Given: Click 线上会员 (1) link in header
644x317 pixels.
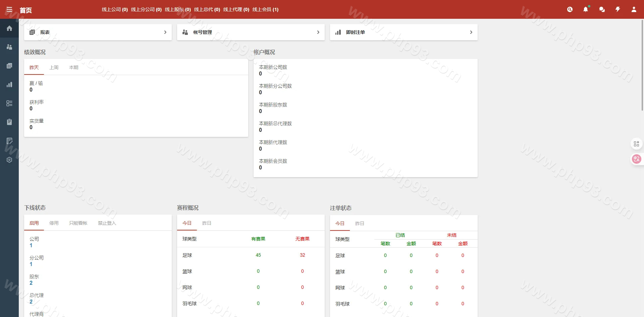Looking at the screenshot, I should (x=265, y=9).
